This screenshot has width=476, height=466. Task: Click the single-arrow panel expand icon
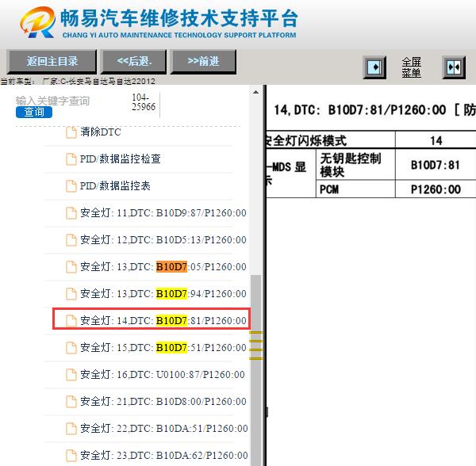pos(375,67)
